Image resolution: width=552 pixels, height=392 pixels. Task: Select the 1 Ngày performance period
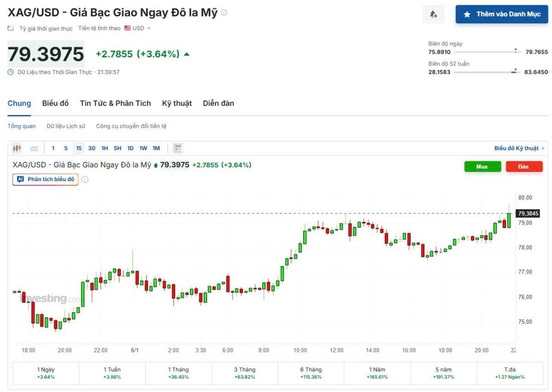(46, 373)
